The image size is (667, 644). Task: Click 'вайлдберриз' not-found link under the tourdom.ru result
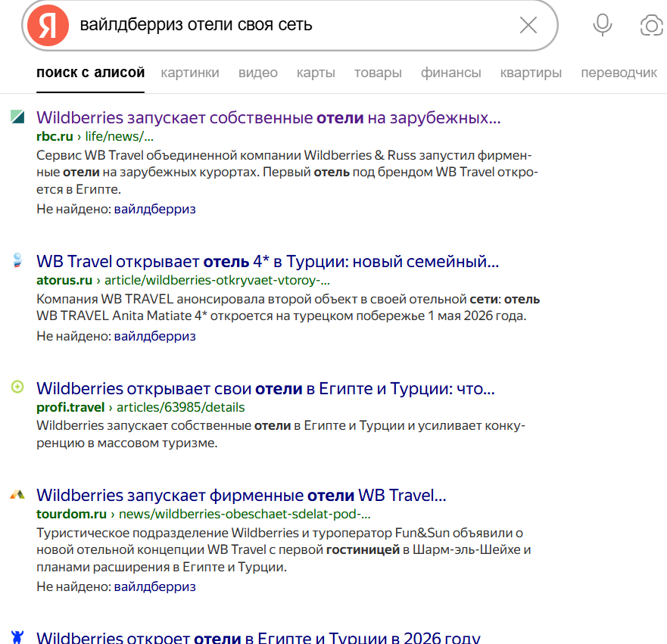(155, 587)
